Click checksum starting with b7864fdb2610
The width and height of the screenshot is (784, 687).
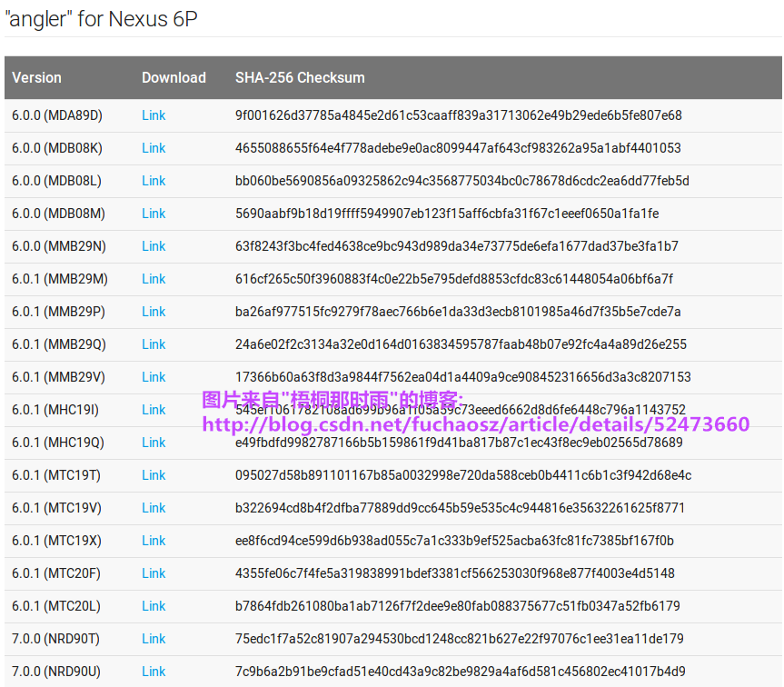click(458, 606)
